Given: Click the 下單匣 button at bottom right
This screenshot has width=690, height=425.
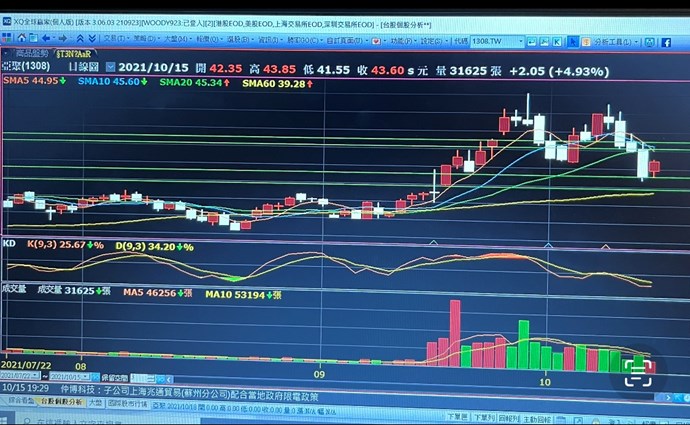Looking at the screenshot, I should click(x=457, y=416).
